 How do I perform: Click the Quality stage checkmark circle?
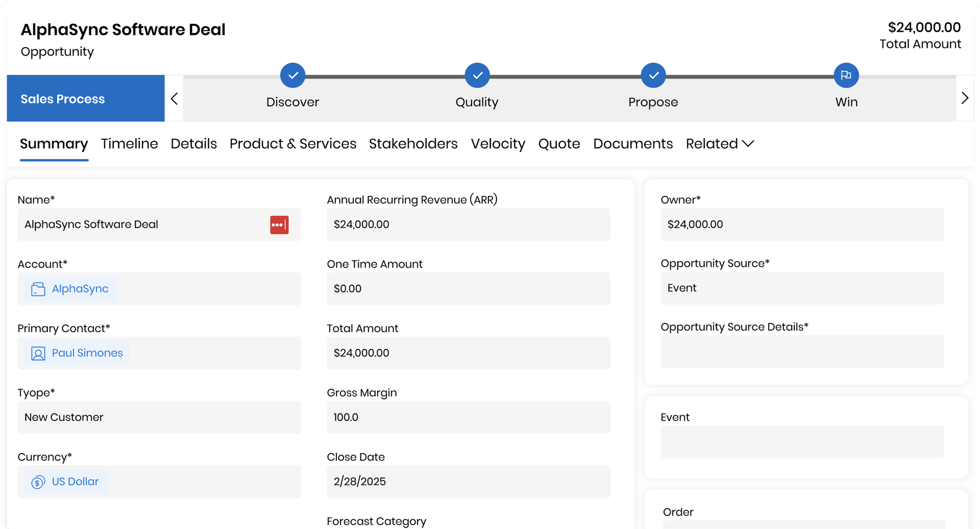pyautogui.click(x=477, y=75)
